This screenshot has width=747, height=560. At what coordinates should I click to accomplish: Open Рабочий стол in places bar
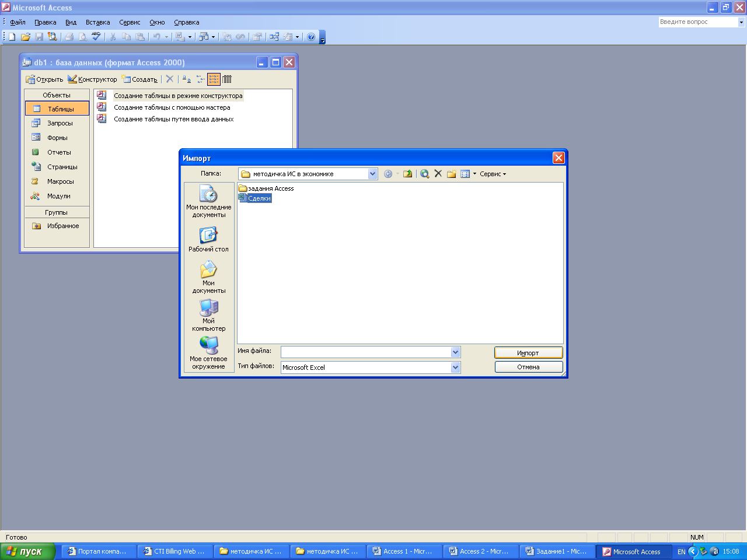[209, 239]
